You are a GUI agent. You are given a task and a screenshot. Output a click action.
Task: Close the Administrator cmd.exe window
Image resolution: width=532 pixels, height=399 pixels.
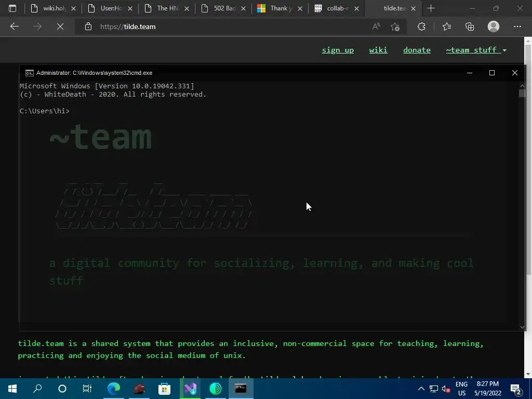click(x=515, y=73)
